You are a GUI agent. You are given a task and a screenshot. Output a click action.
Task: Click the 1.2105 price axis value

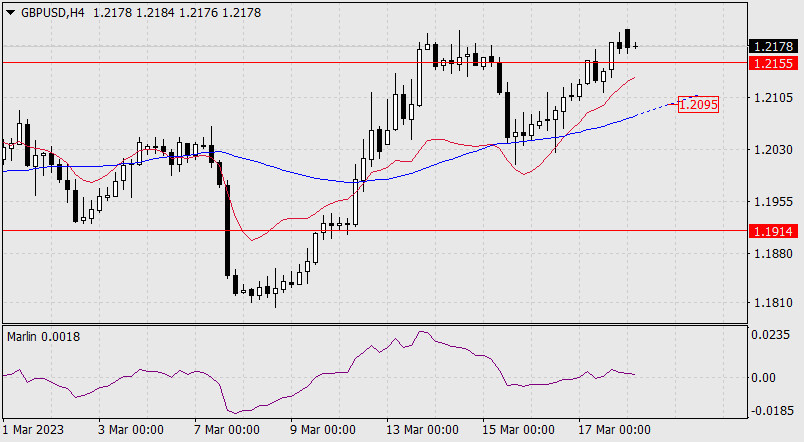point(772,98)
